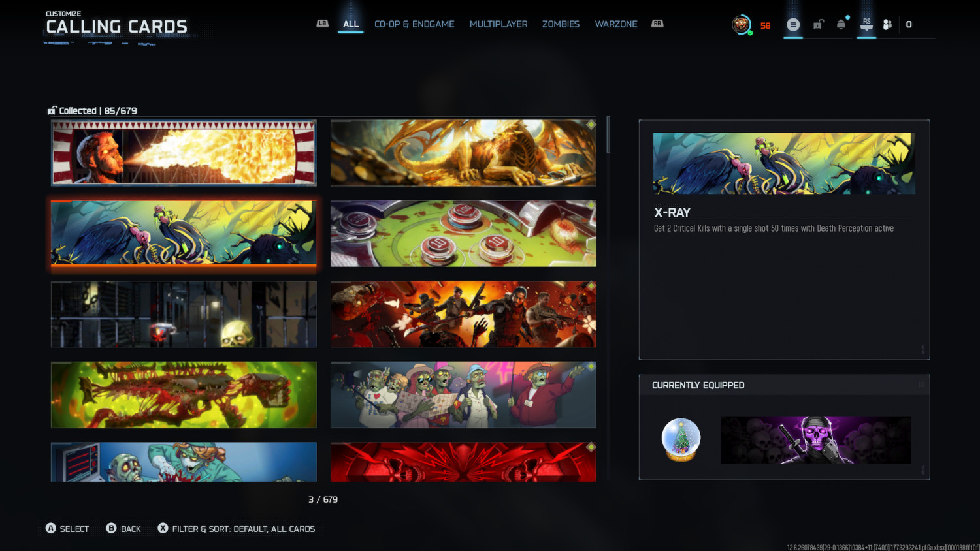Click the 'Collected | 85/679' text
The height and width of the screenshot is (551, 980).
coord(98,111)
